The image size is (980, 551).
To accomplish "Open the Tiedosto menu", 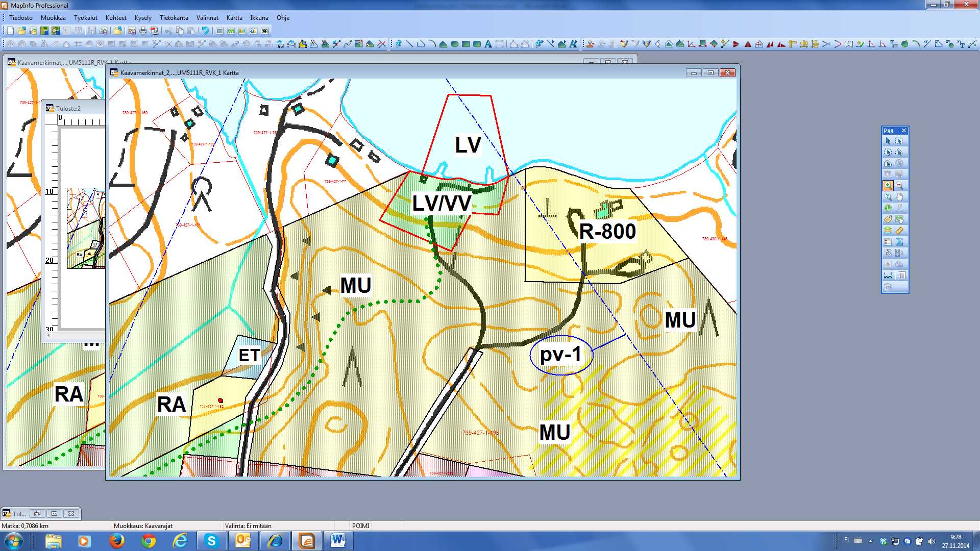I will [20, 17].
